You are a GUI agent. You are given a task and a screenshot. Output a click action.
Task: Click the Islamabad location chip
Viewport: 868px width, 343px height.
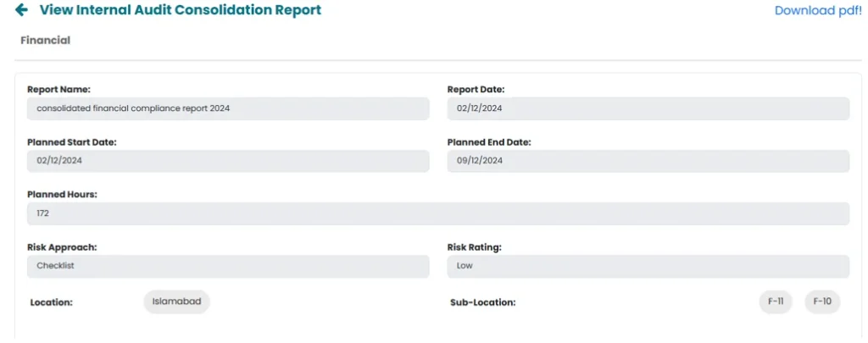[x=175, y=302]
